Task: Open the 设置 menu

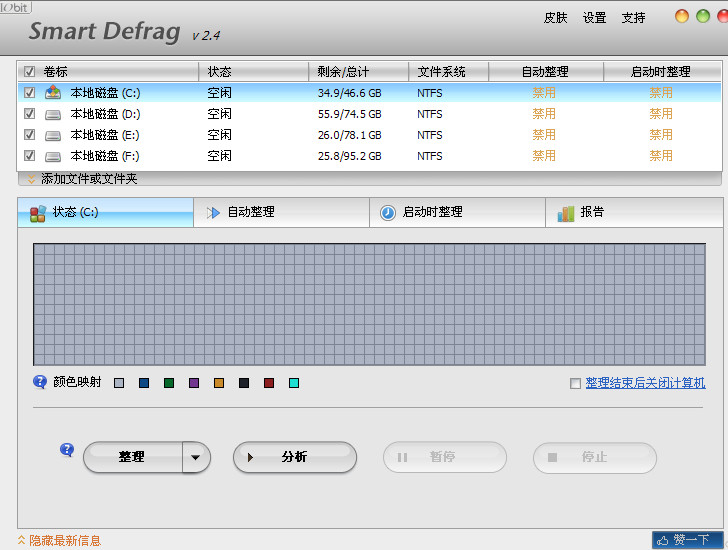Action: (594, 18)
